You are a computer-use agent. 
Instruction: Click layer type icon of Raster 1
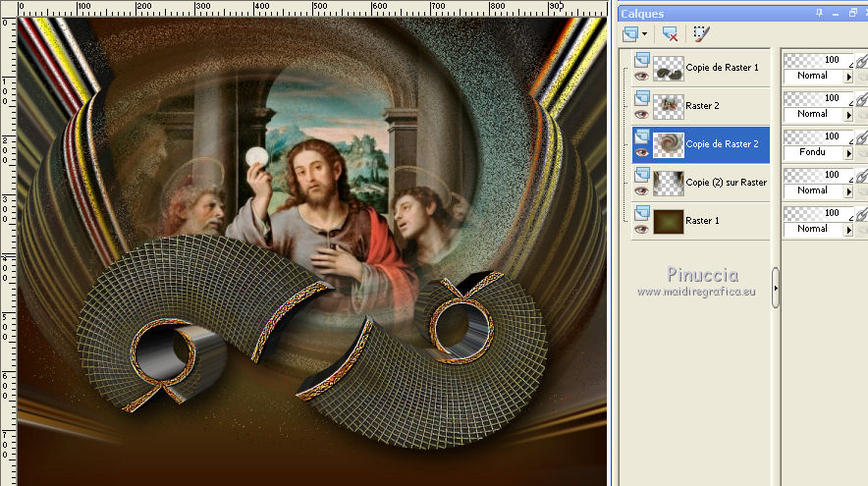tap(642, 212)
